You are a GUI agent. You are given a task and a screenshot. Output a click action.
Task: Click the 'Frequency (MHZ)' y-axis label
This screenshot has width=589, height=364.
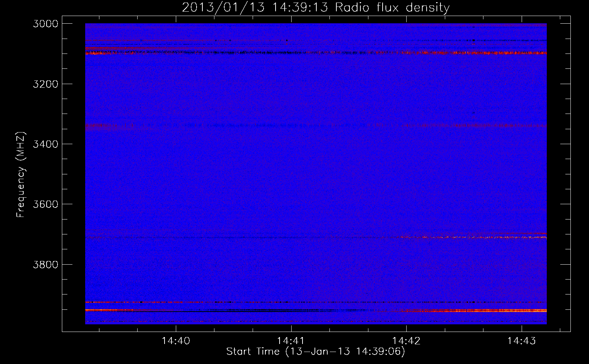tap(21, 175)
